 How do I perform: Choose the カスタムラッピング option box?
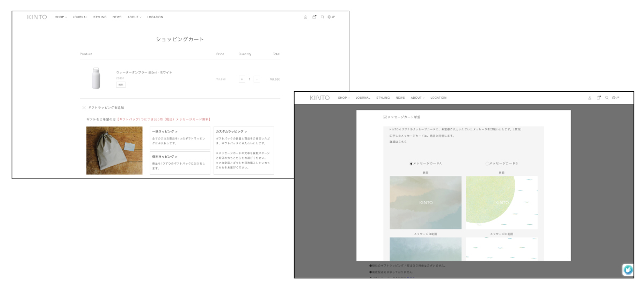[244, 150]
